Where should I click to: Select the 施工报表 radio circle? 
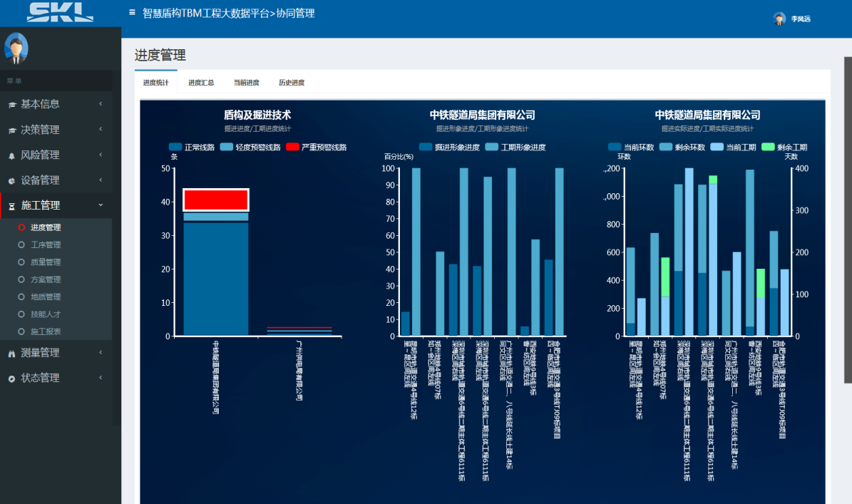(21, 331)
